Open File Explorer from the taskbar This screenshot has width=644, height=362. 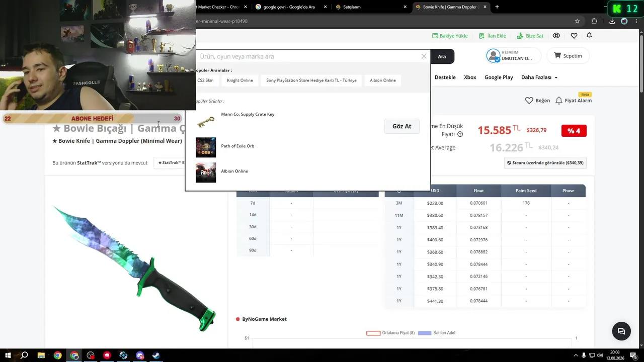pos(41,355)
